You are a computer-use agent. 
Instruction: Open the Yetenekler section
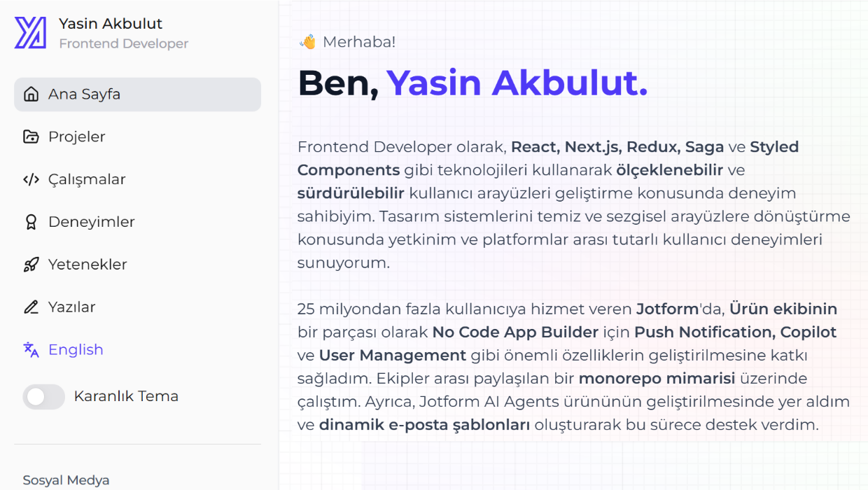tap(87, 265)
